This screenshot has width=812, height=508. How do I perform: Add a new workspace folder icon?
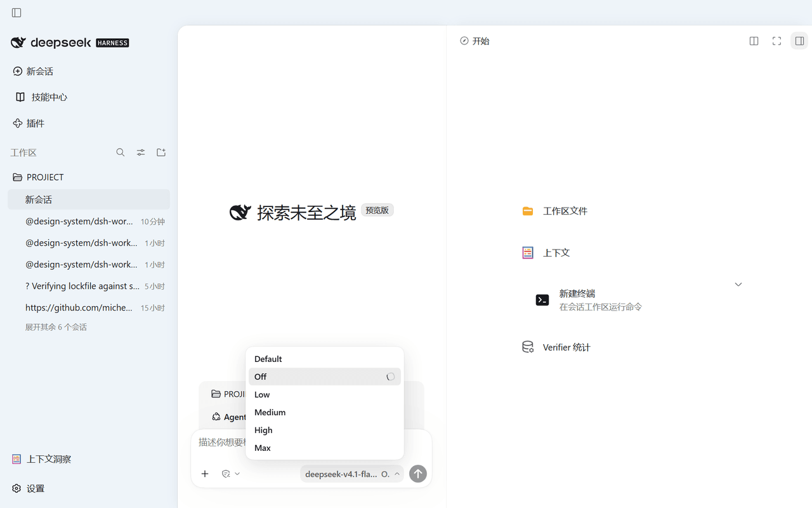(161, 152)
